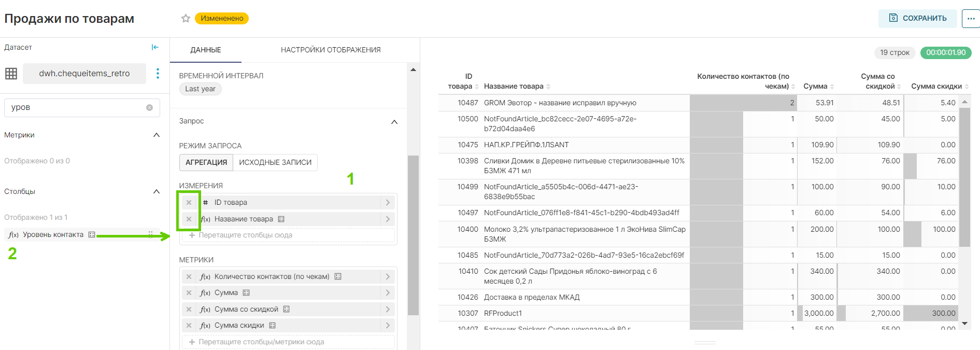Collapse the 'Метрики' section in sidebar
This screenshot has width=980, height=350.
[x=157, y=135]
